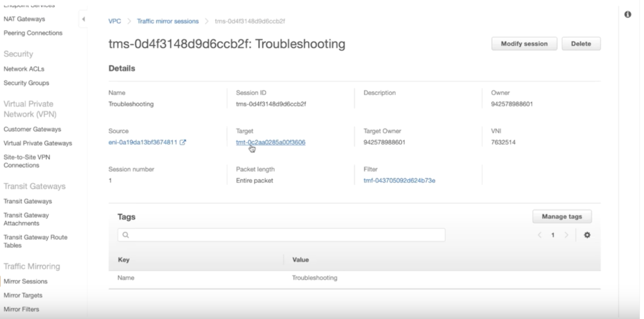The width and height of the screenshot is (644, 319).
Task: Open Security Groups in sidebar
Action: click(27, 83)
